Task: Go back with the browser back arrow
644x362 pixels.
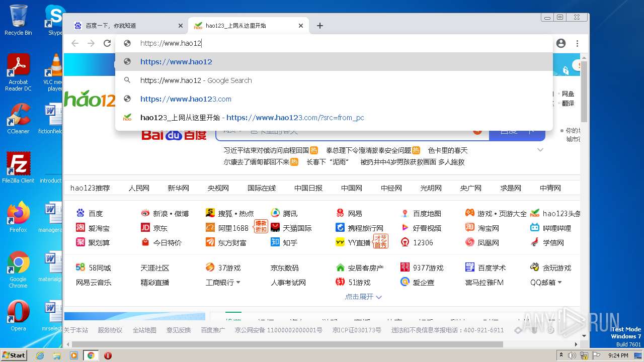Action: [75, 43]
